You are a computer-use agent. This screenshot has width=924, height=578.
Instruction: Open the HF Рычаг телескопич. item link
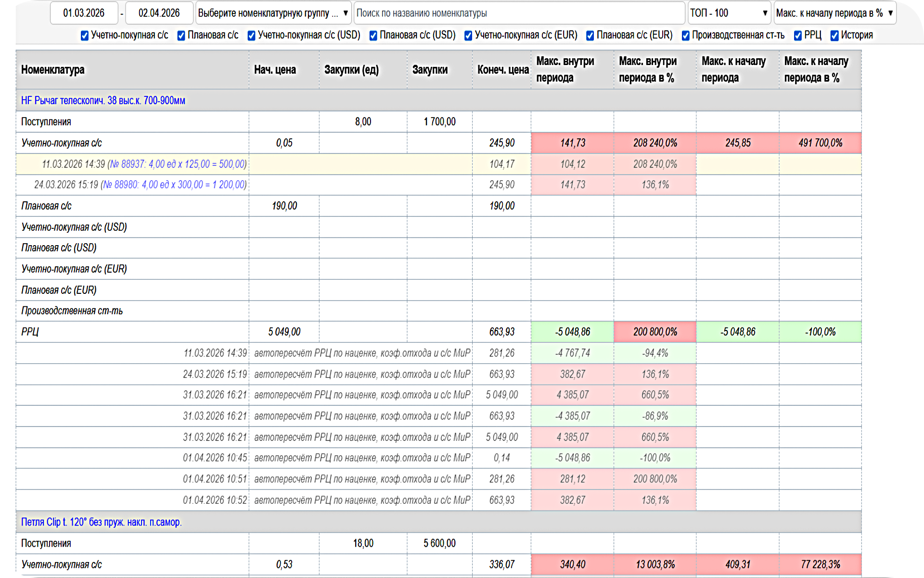pyautogui.click(x=103, y=101)
